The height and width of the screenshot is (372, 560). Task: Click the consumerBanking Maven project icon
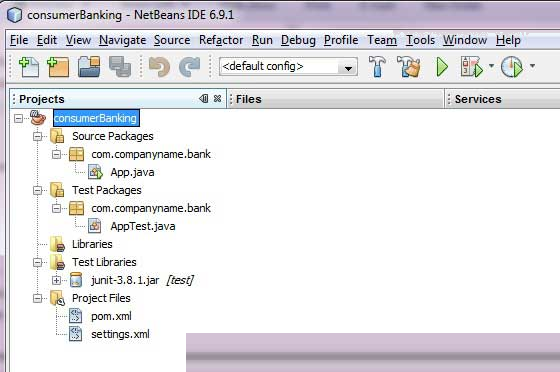38,118
